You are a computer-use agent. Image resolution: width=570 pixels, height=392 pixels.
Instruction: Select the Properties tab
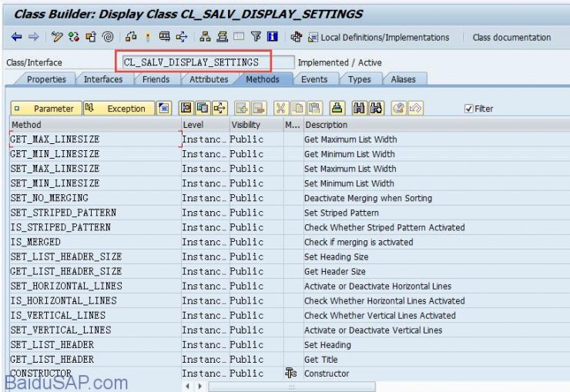point(46,79)
